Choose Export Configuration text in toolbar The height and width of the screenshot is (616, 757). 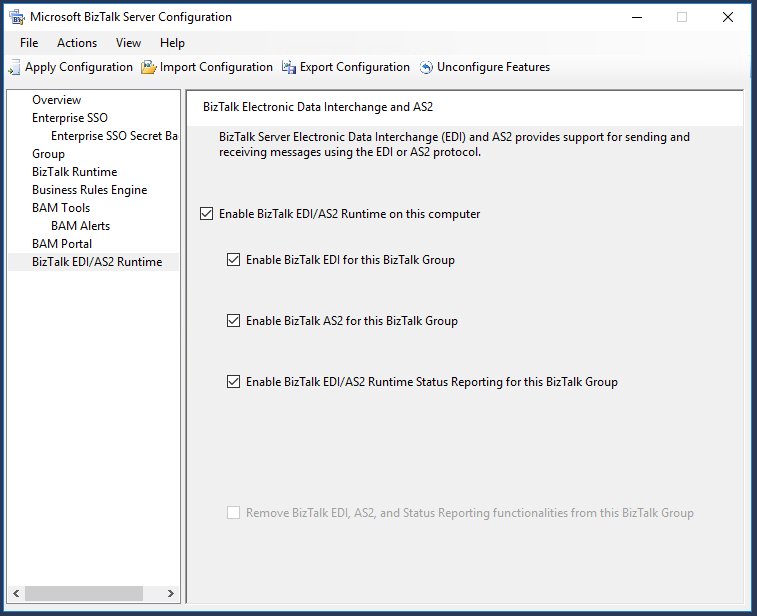(x=355, y=67)
